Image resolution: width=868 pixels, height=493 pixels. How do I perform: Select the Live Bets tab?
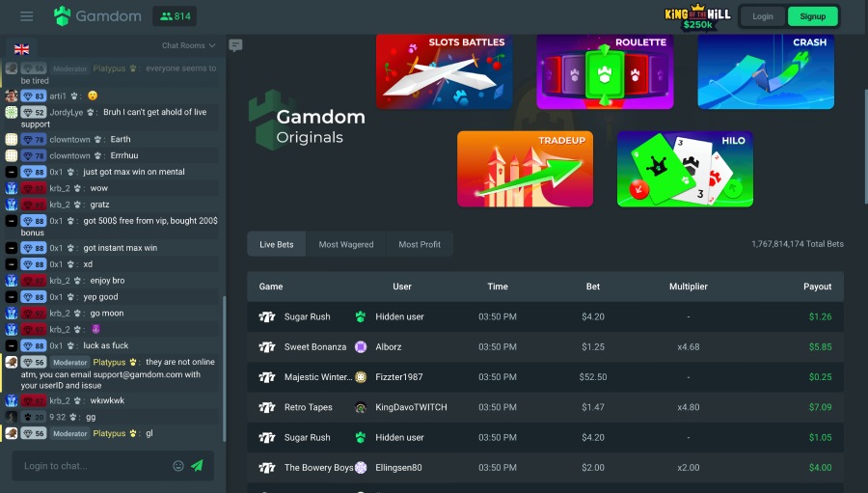pyautogui.click(x=276, y=244)
